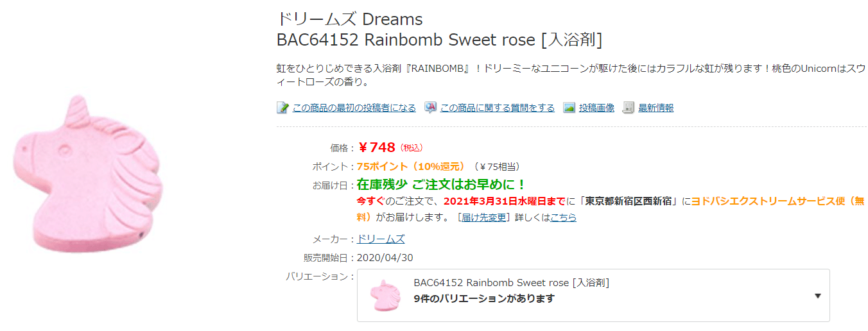Open the 最新情報 link

coord(655,108)
